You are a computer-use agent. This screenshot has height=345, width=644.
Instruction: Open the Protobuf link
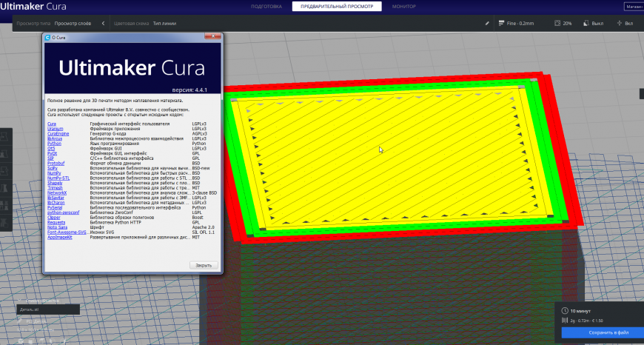(56, 163)
